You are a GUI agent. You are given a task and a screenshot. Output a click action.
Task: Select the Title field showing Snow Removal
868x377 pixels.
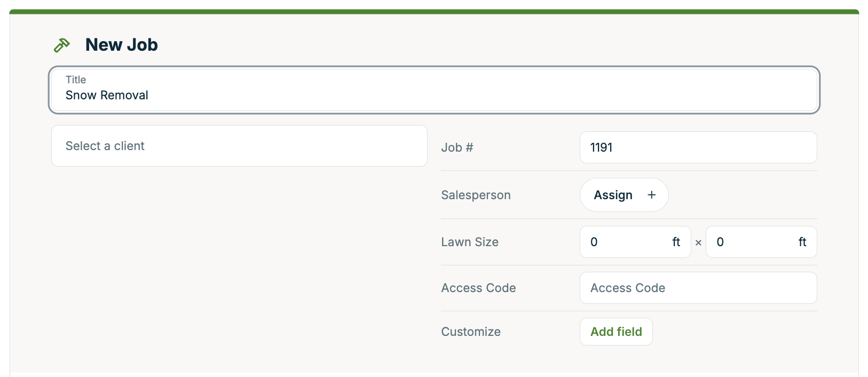coord(434,90)
